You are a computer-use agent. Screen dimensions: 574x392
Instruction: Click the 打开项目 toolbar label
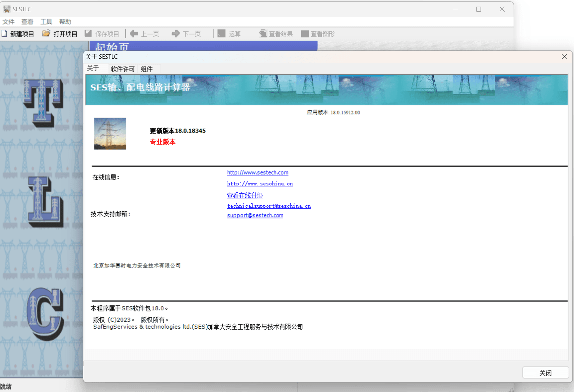pos(65,34)
